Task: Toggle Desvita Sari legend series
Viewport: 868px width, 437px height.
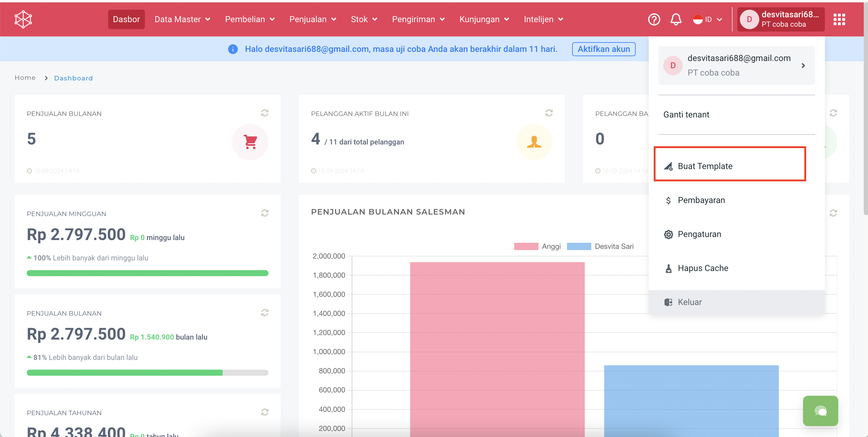Action: pyautogui.click(x=600, y=246)
